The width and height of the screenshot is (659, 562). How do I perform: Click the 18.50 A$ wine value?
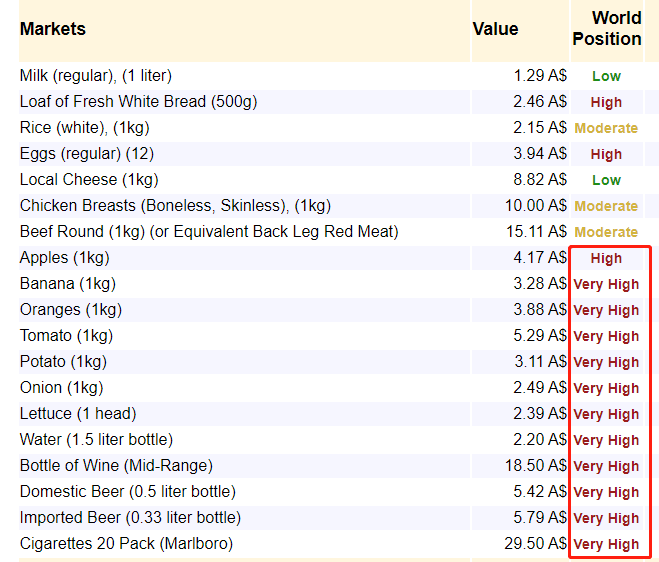tap(536, 466)
